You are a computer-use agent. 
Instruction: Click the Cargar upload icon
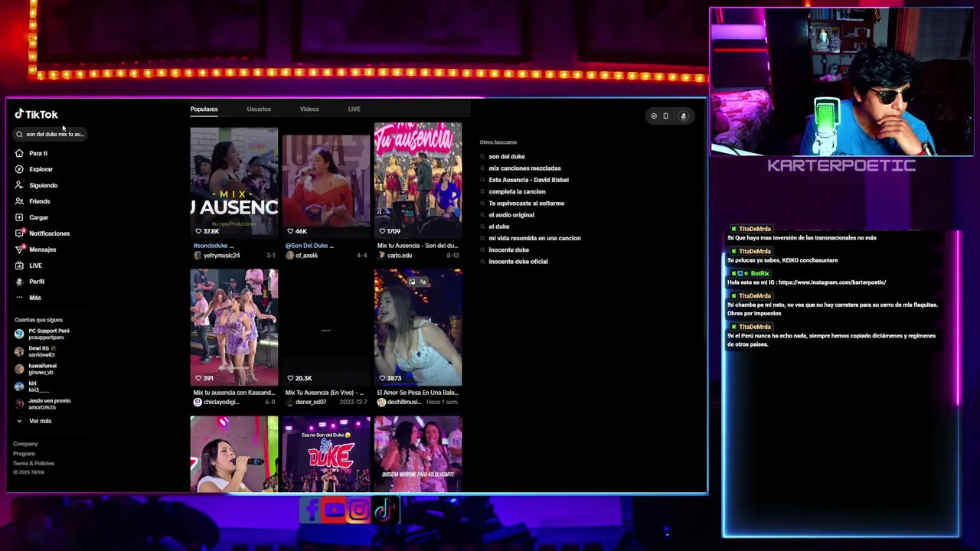coord(19,217)
